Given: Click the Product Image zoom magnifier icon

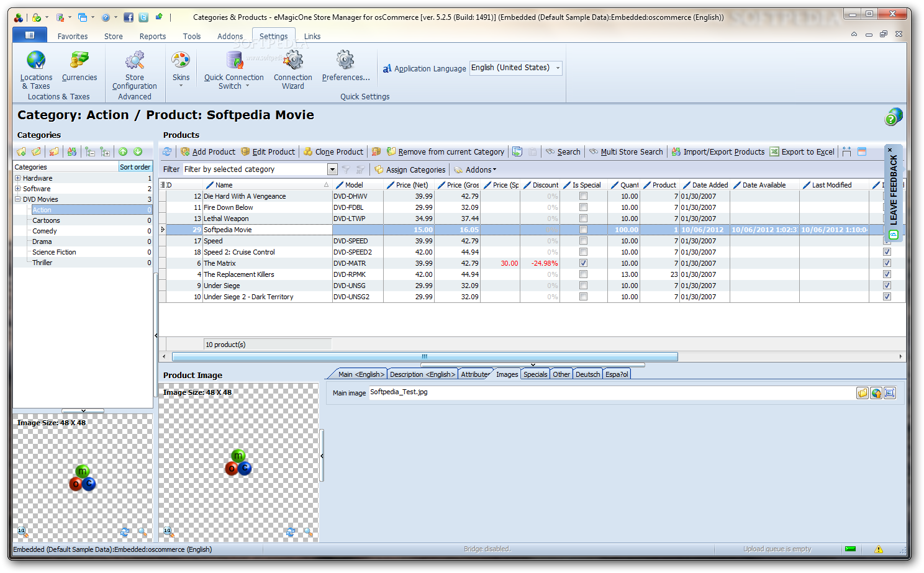Looking at the screenshot, I should click(309, 532).
